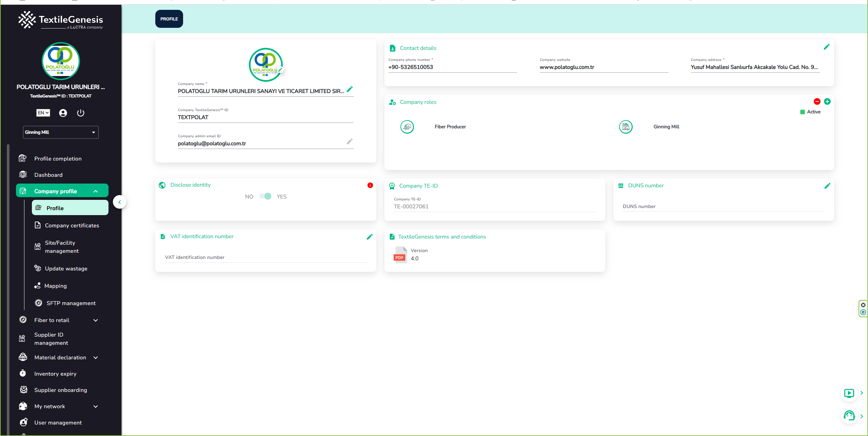Toggle the Disclose identity switch

(x=265, y=196)
